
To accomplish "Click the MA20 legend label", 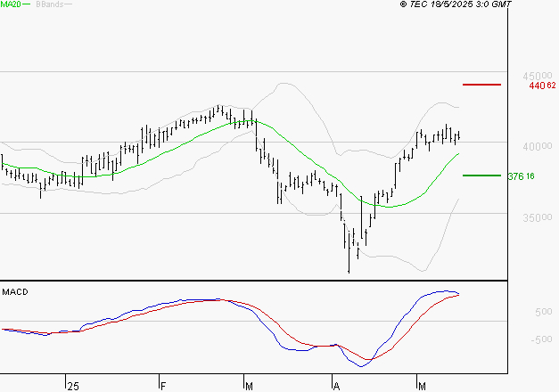I will (x=11, y=4).
